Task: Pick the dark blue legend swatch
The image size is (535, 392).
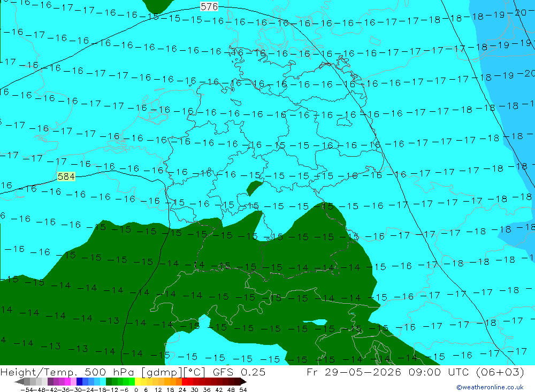Action: [x=79, y=381]
